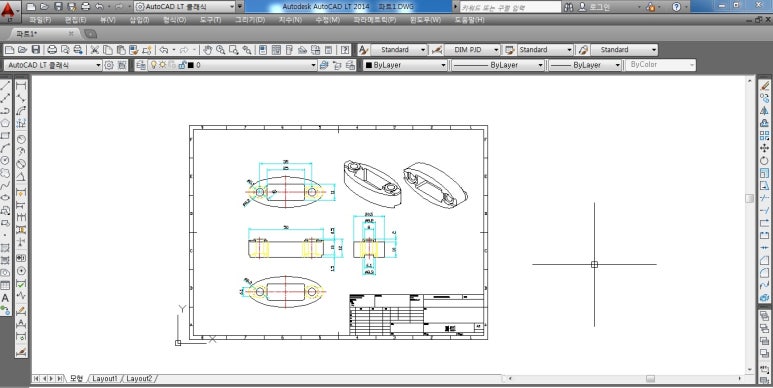Click the Cut scissors icon

coord(94,50)
